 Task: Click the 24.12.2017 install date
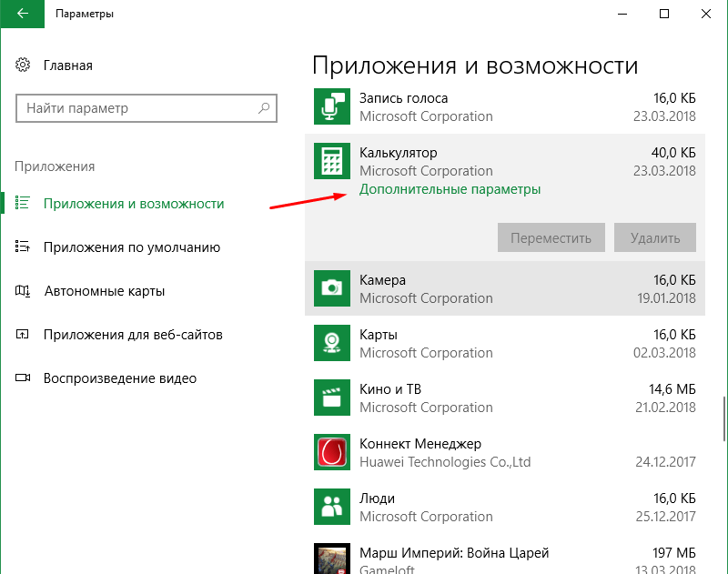click(x=665, y=462)
